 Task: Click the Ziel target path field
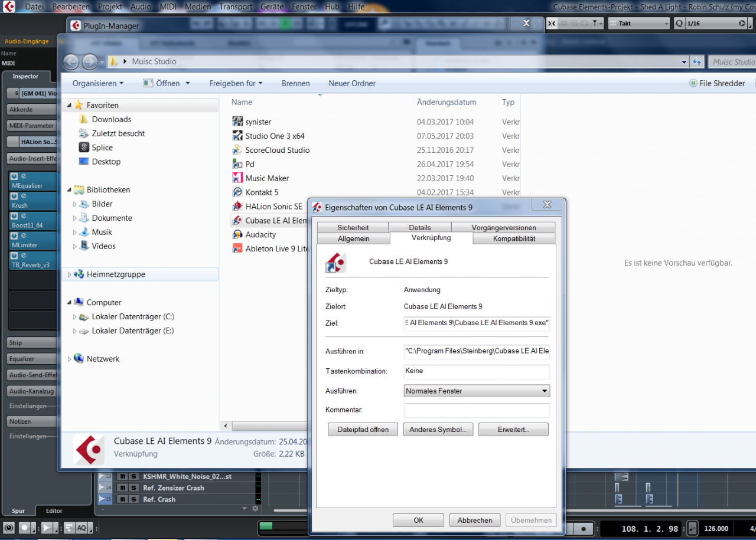pyautogui.click(x=477, y=323)
